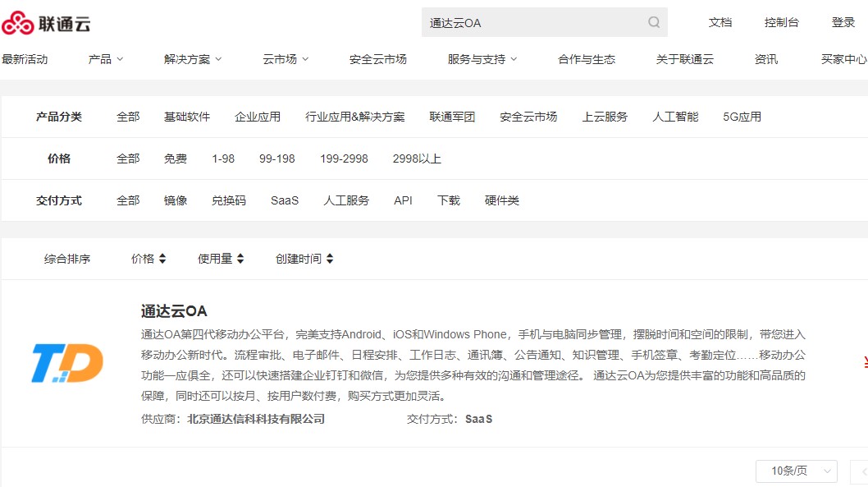Select 全部 in 交付方式 filter

point(128,200)
